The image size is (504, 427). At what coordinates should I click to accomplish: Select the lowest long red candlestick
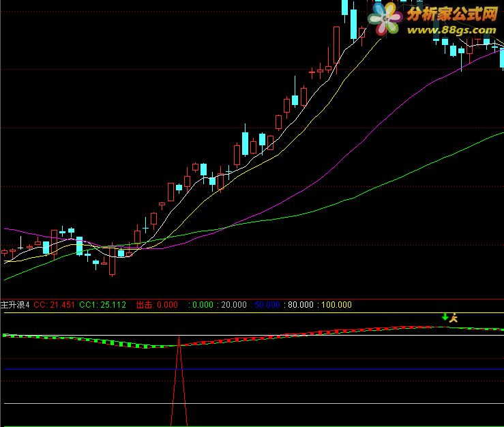[112, 261]
